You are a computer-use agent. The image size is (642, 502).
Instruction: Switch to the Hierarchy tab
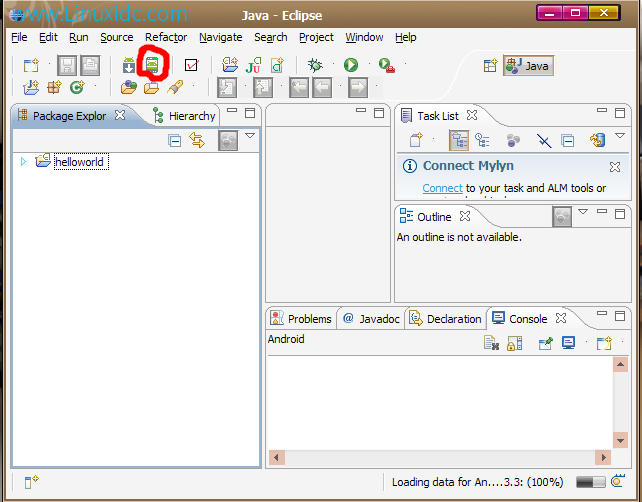184,116
